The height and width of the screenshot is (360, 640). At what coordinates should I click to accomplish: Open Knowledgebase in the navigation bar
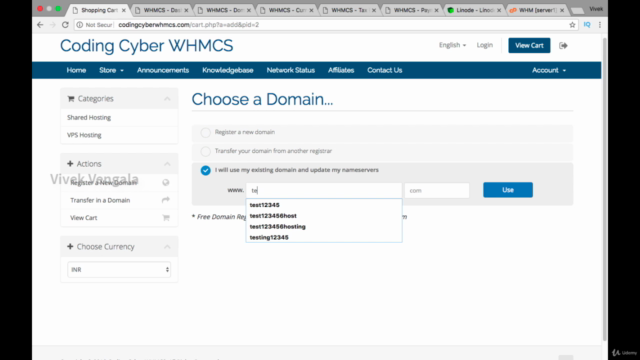click(x=228, y=70)
